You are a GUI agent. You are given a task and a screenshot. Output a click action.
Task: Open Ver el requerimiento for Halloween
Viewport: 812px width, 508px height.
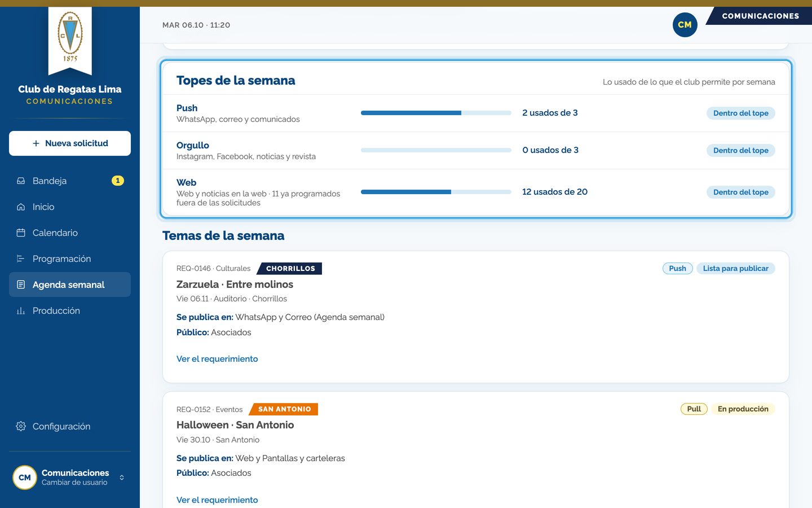[217, 500]
